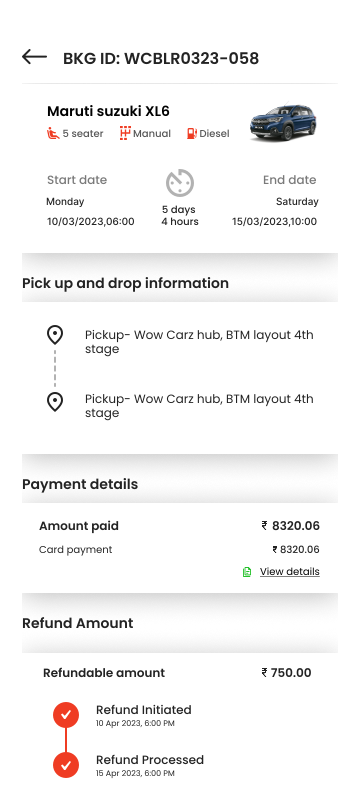The height and width of the screenshot is (799, 360).
Task: Click the Refundable amount 750.00 value
Action: click(286, 673)
